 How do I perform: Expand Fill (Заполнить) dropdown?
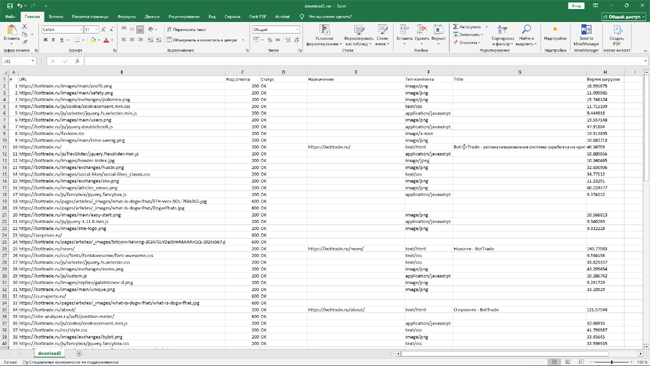click(482, 35)
